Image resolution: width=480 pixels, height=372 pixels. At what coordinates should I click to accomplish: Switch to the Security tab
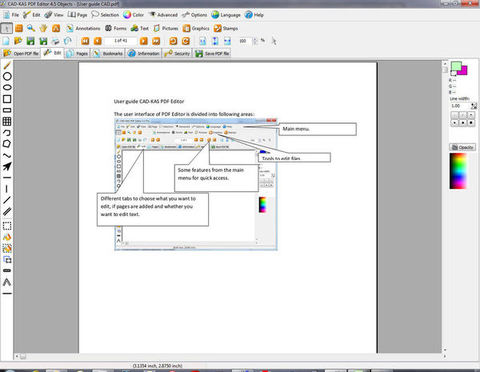tap(177, 53)
